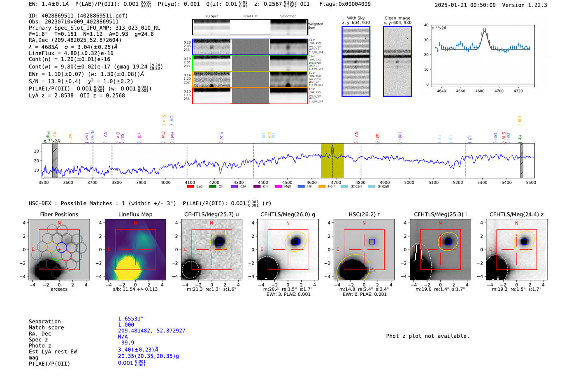
Task: Click the Clean Image panel
Action: [397, 61]
